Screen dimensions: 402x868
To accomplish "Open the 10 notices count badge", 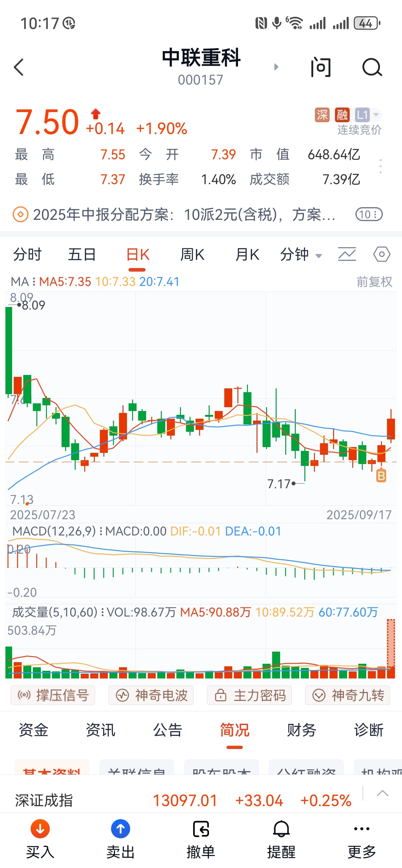I will [x=369, y=214].
